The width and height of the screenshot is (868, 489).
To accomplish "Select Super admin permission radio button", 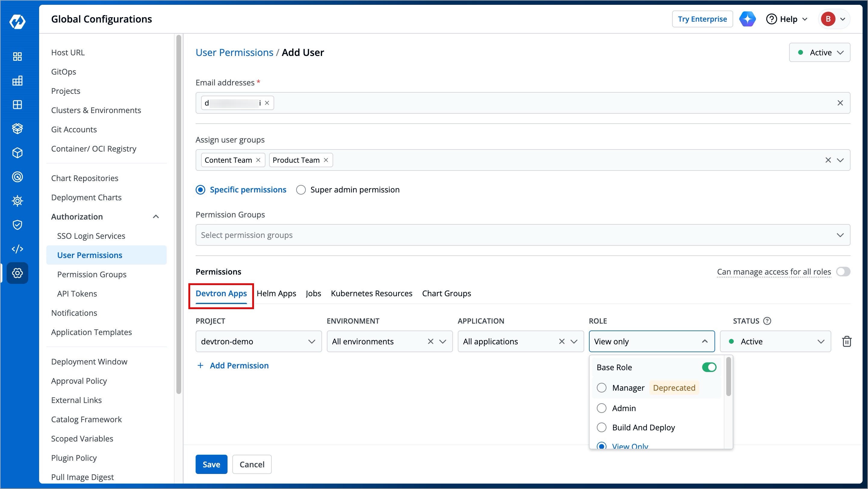I will click(x=301, y=190).
